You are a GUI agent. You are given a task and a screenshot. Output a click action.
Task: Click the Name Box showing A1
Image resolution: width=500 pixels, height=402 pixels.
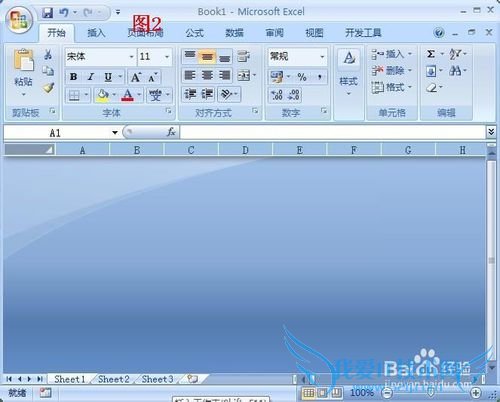(55, 133)
